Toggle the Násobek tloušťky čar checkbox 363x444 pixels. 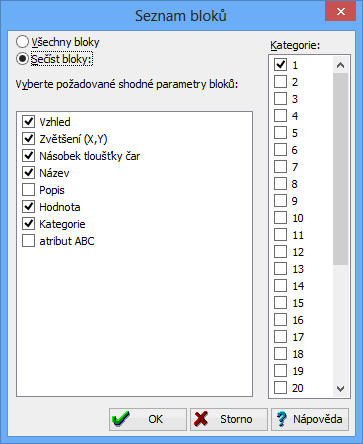click(x=29, y=156)
